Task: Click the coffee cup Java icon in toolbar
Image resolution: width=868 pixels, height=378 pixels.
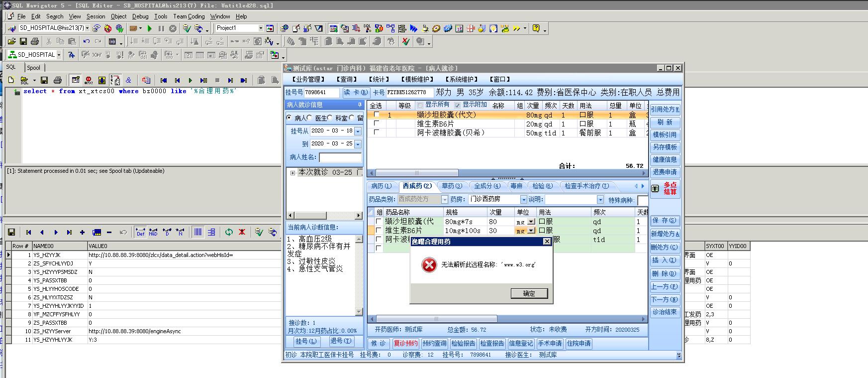Action: pyautogui.click(x=425, y=28)
